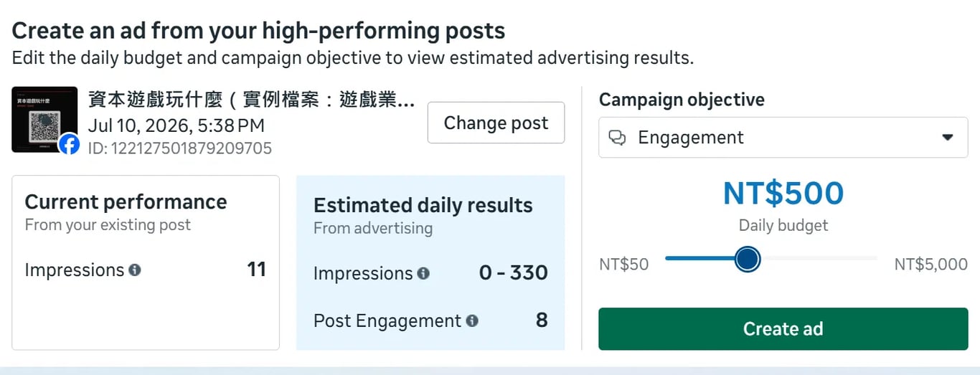Click the green Create ad button
This screenshot has height=375, width=980.
tap(783, 329)
